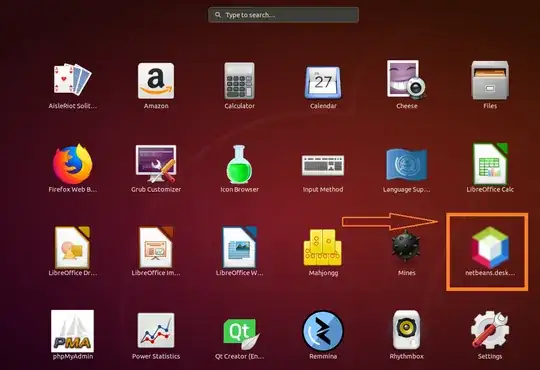Open the Files manager
Screen dimensions: 540x370
490,80
